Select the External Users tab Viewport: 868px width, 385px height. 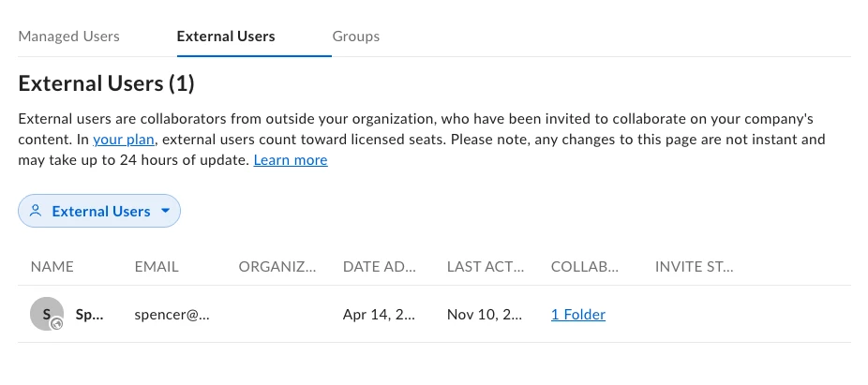(x=226, y=37)
